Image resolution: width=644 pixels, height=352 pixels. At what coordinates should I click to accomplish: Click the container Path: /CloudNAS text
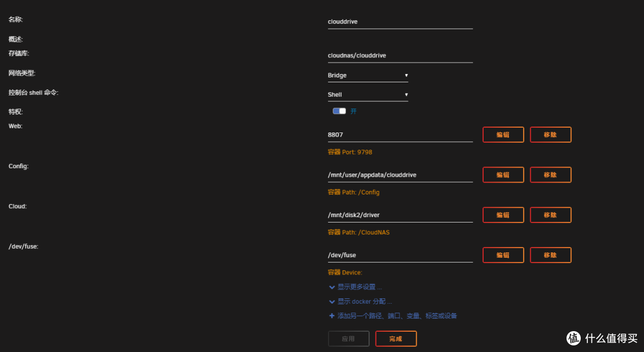click(x=358, y=233)
